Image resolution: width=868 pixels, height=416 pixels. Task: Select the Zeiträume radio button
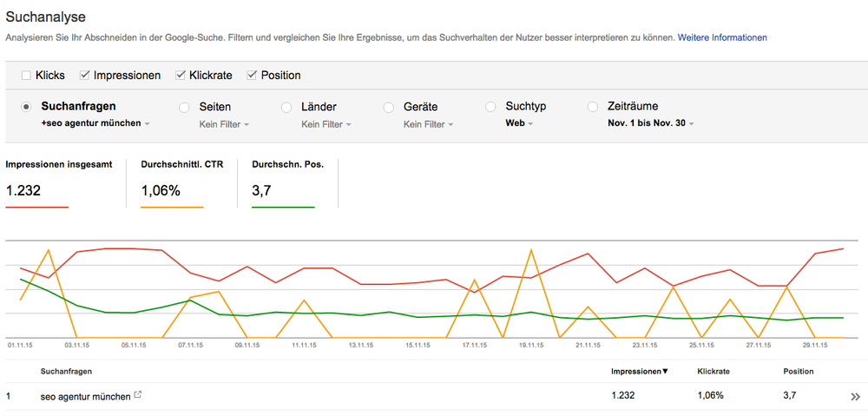[593, 107]
